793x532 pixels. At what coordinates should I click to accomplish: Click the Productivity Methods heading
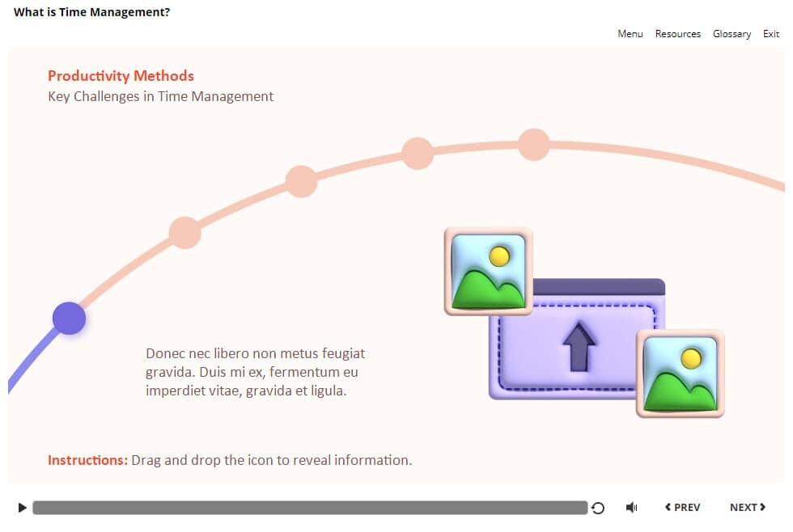coord(121,76)
